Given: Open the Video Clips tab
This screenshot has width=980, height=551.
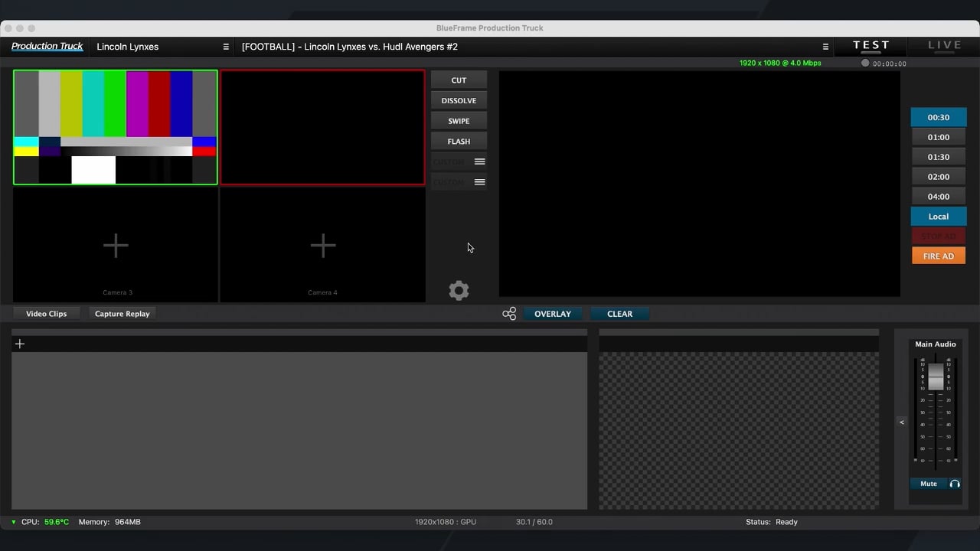Looking at the screenshot, I should 47,314.
